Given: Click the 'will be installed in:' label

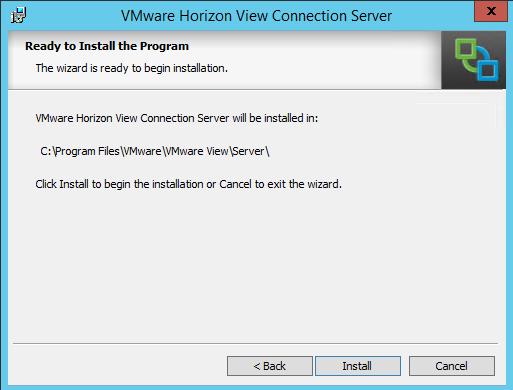Looking at the screenshot, I should coord(275,118).
